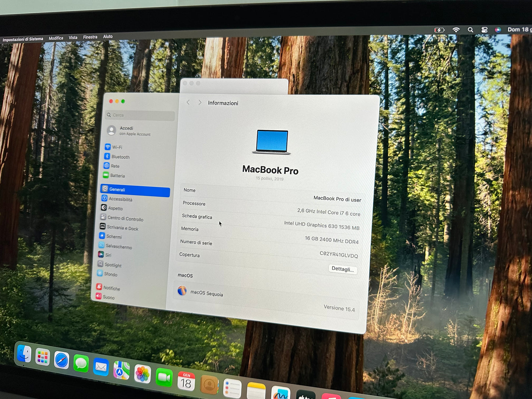Open the Salvaschermo settings pane
Image resolution: width=532 pixels, height=399 pixels.
click(x=119, y=247)
